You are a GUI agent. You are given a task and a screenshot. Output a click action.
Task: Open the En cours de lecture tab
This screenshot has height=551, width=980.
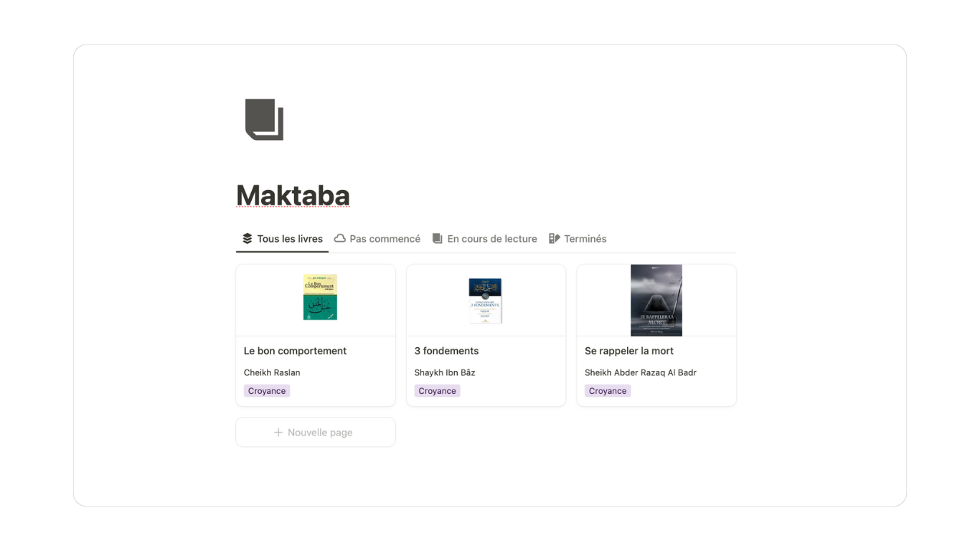pos(485,239)
